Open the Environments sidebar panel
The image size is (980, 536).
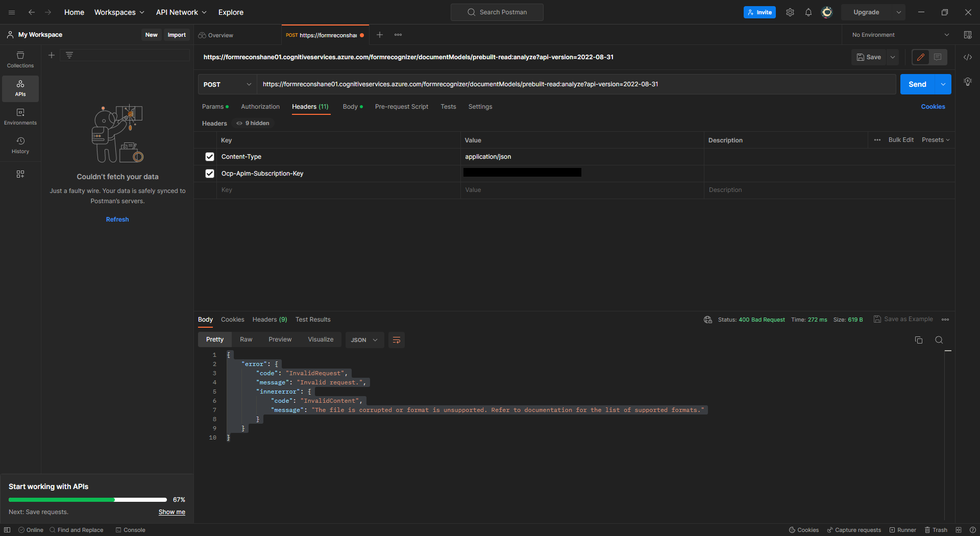(x=20, y=116)
